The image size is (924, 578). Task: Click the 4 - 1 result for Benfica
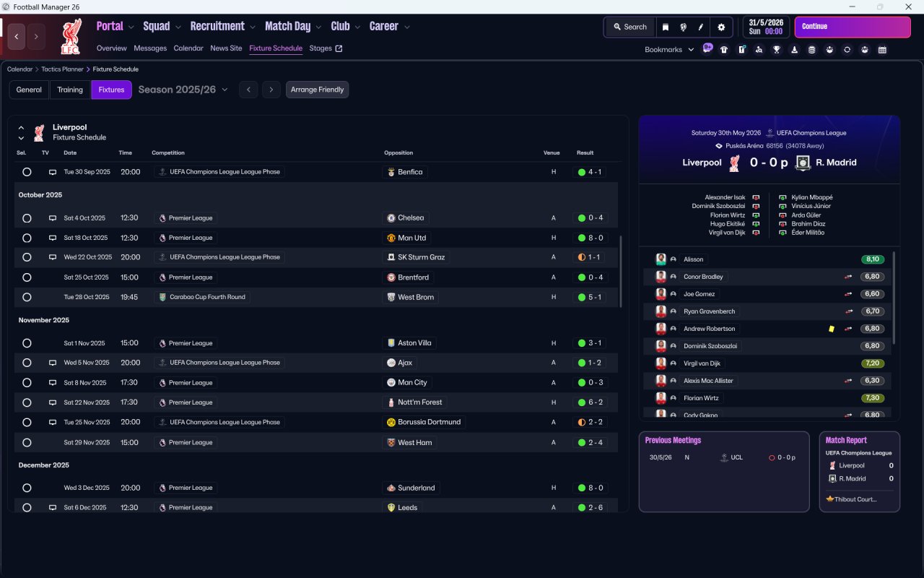tap(590, 173)
